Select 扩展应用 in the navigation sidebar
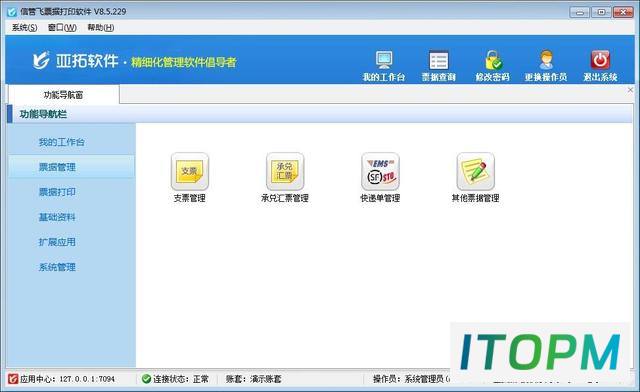 click(x=57, y=242)
